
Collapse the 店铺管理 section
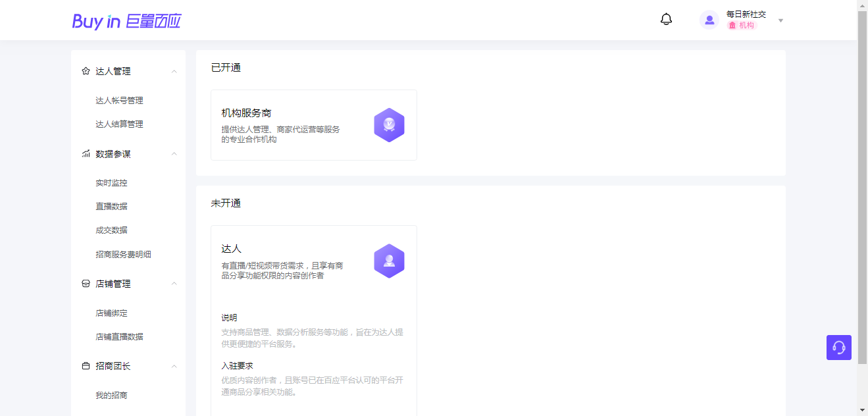coord(174,284)
